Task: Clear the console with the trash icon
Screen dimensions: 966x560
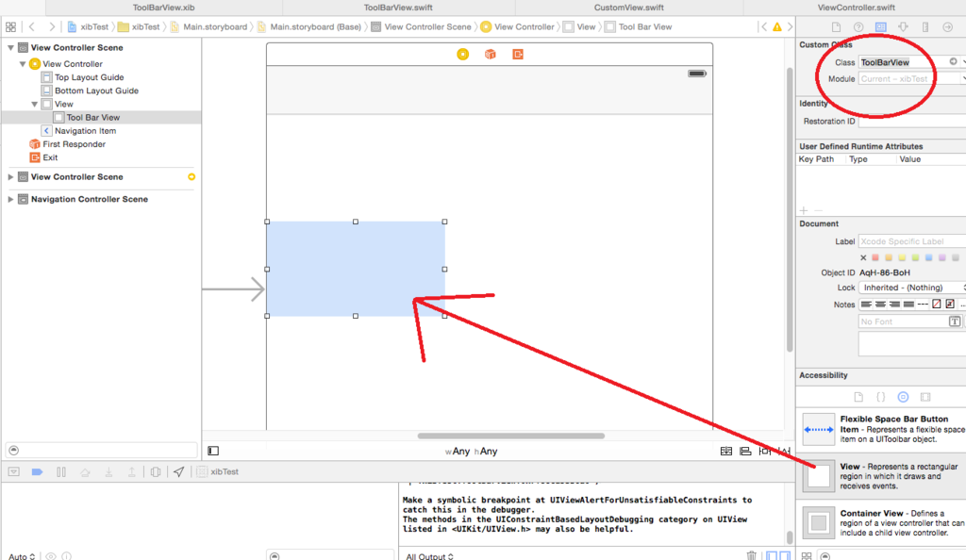Action: click(x=752, y=555)
